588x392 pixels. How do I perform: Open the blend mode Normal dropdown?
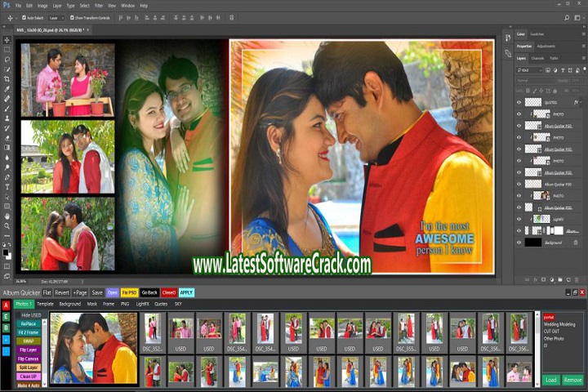click(535, 81)
